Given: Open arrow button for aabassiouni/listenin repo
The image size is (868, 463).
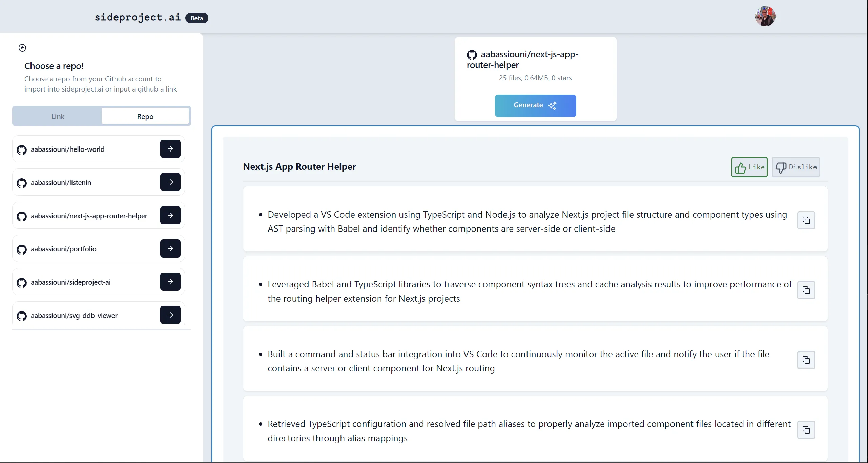Looking at the screenshot, I should click(x=170, y=182).
